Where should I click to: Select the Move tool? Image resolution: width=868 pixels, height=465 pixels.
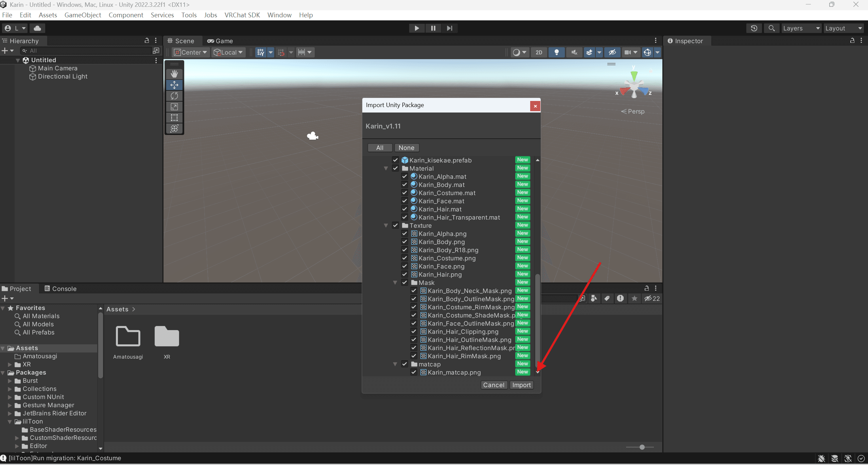coord(174,85)
